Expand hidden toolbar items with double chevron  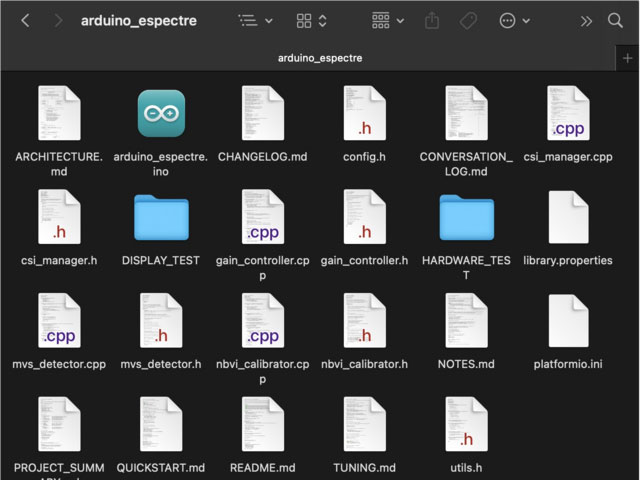[x=586, y=21]
